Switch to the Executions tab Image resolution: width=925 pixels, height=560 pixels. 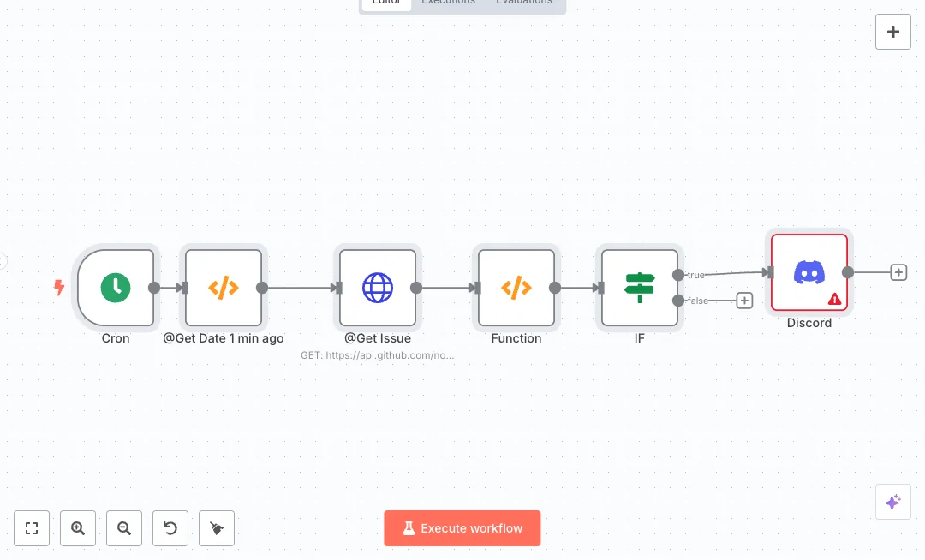[x=448, y=3]
